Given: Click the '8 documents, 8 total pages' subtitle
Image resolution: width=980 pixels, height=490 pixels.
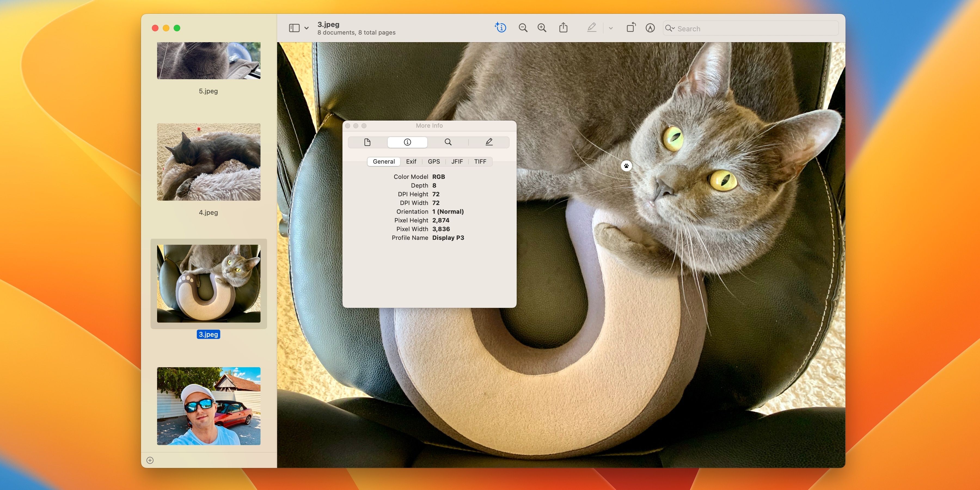Looking at the screenshot, I should (356, 33).
